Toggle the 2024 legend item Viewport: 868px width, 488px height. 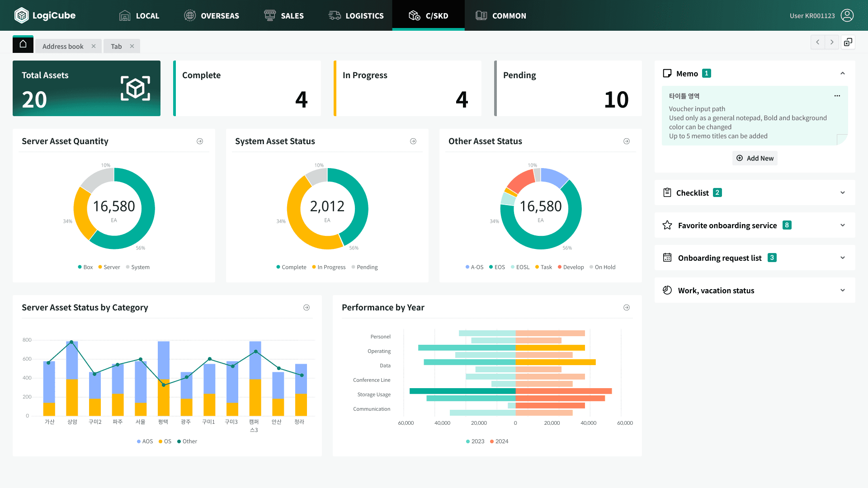(x=499, y=441)
